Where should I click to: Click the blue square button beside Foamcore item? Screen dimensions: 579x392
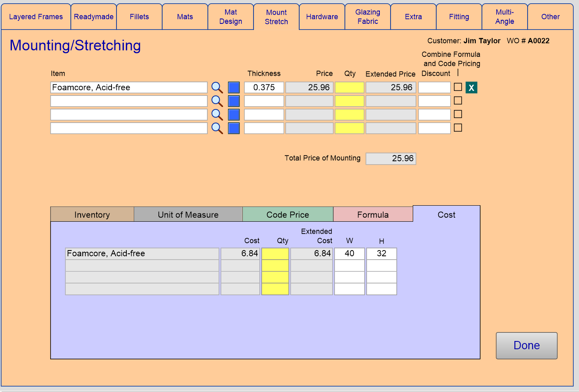(234, 88)
